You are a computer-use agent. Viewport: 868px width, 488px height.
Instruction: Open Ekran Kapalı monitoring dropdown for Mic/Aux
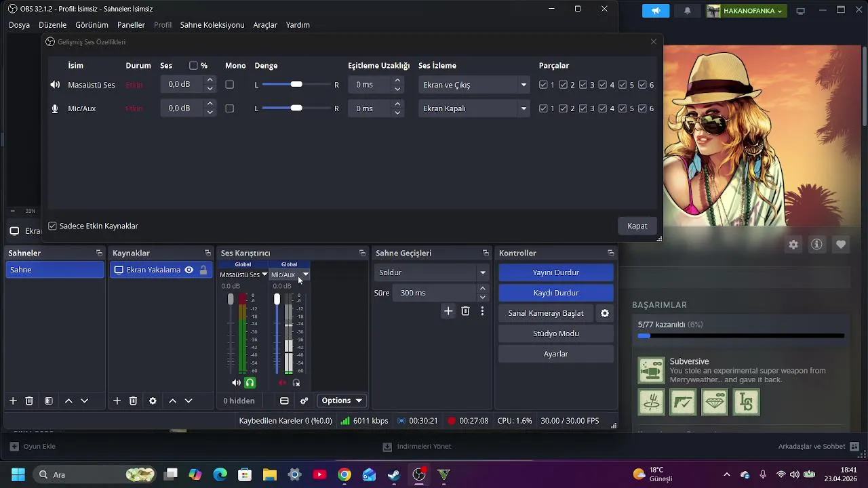(474, 108)
